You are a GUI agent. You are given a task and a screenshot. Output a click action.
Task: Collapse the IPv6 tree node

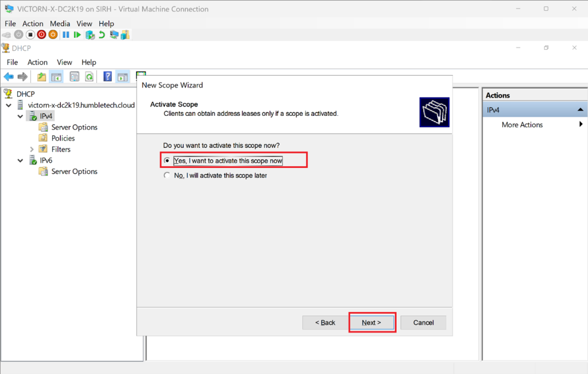[21, 161]
